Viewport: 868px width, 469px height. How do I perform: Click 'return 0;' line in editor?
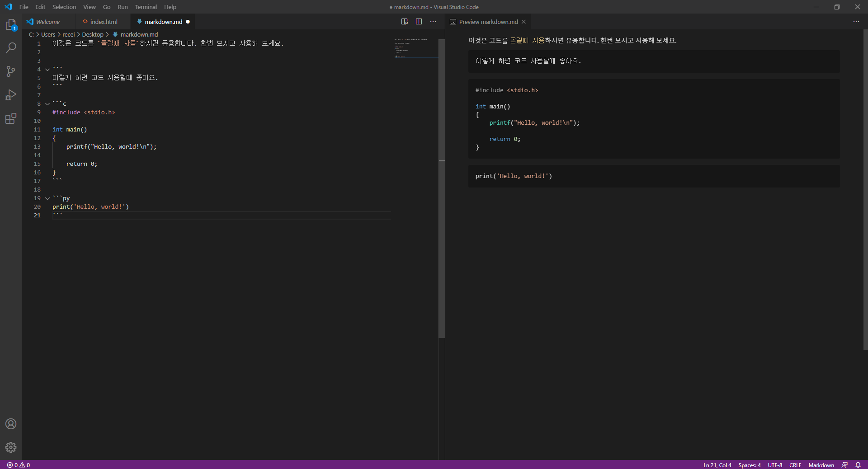tap(82, 164)
